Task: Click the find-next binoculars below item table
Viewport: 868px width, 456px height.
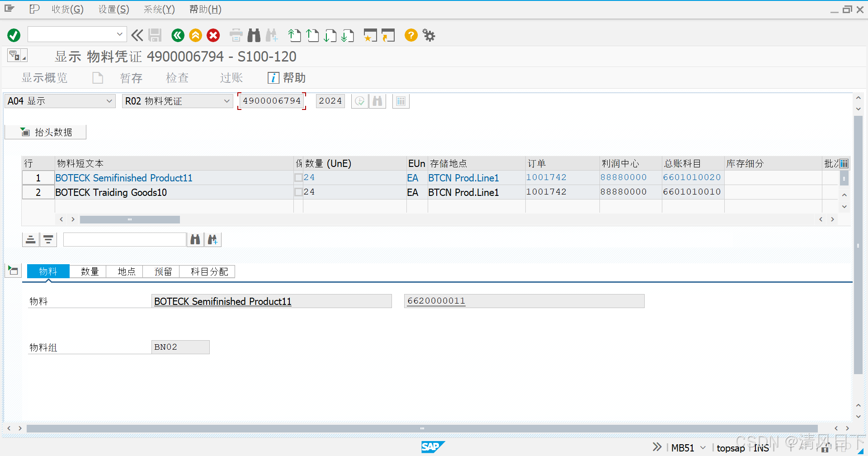Action: pos(213,239)
